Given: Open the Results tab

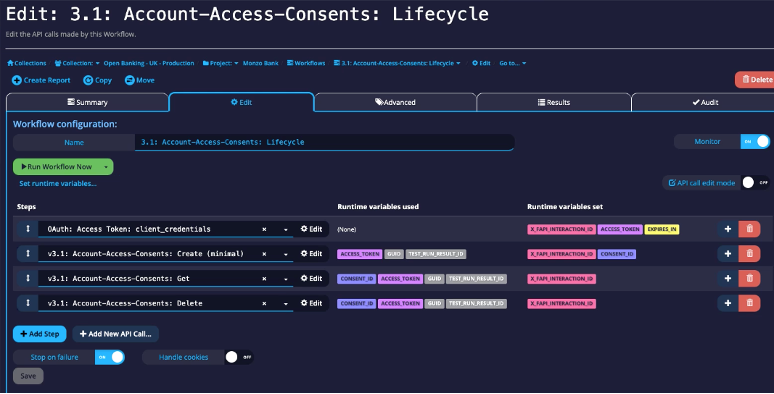Looking at the screenshot, I should point(553,102).
